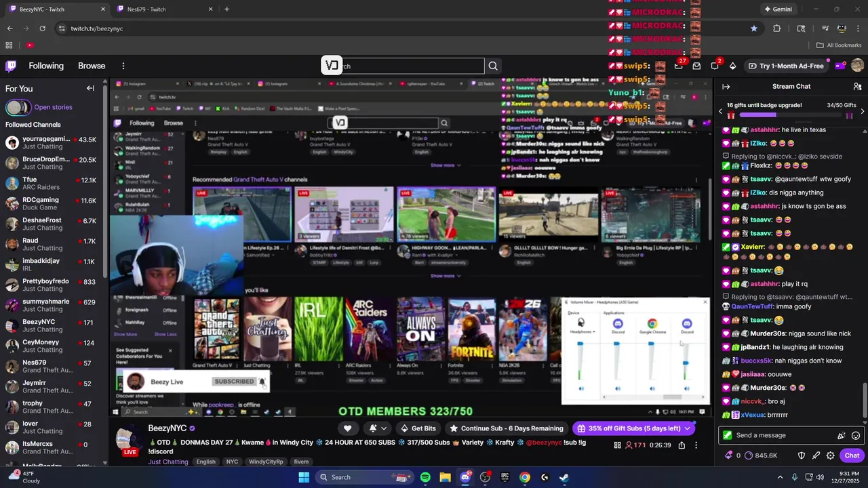Image resolution: width=868 pixels, height=488 pixels.
Task: Switch to the Nes679 - Twitch tab
Action: pyautogui.click(x=164, y=9)
